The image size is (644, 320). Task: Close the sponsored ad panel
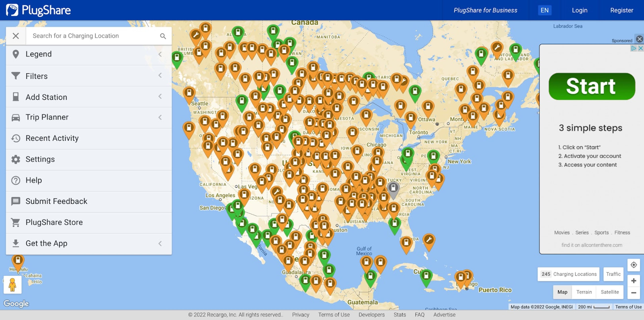coord(639,39)
